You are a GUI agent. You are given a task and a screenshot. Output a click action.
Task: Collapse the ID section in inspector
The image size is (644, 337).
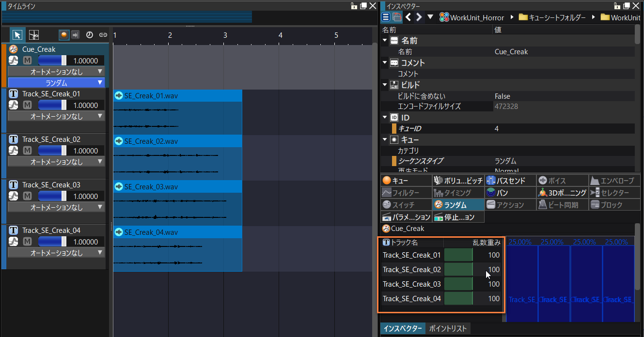coord(385,117)
